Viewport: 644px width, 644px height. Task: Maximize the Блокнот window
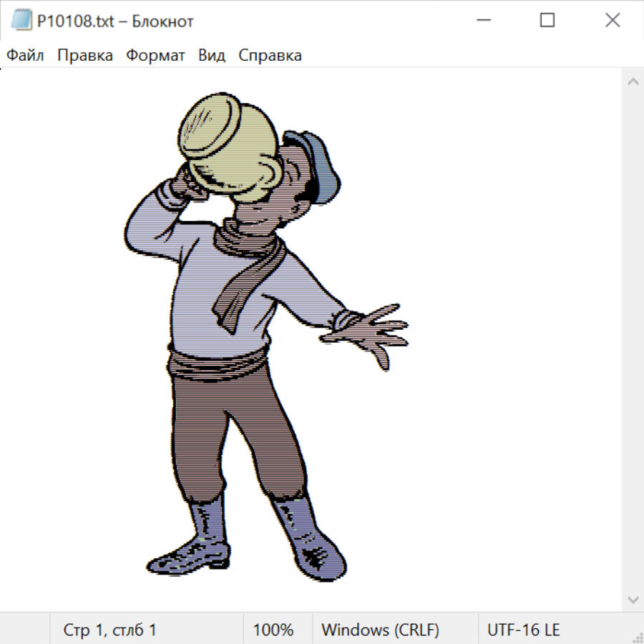[x=547, y=21]
